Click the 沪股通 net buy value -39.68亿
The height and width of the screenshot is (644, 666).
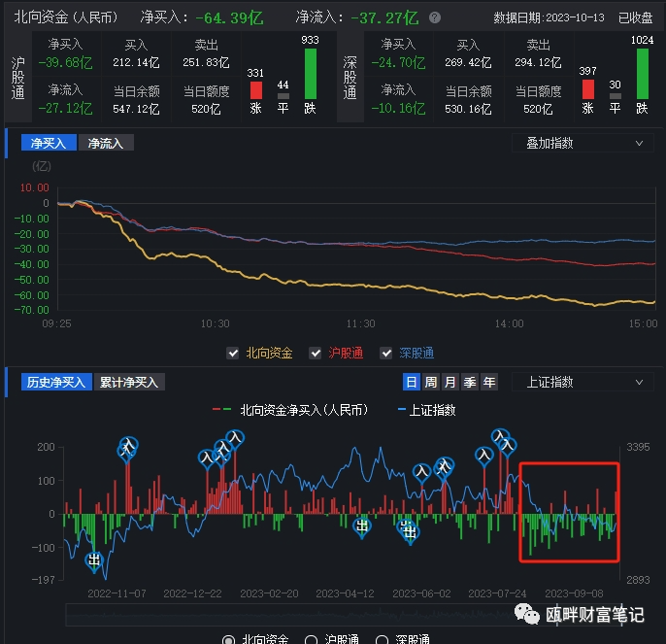[65, 62]
